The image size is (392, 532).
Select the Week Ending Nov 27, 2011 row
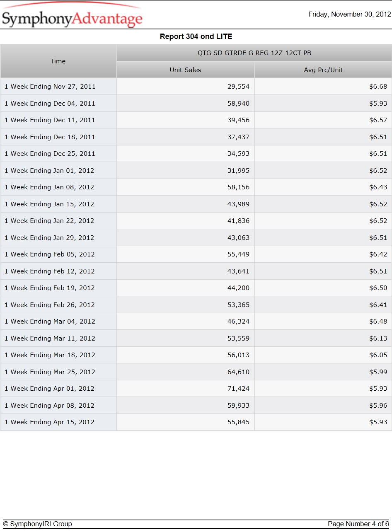pyautogui.click(x=196, y=87)
